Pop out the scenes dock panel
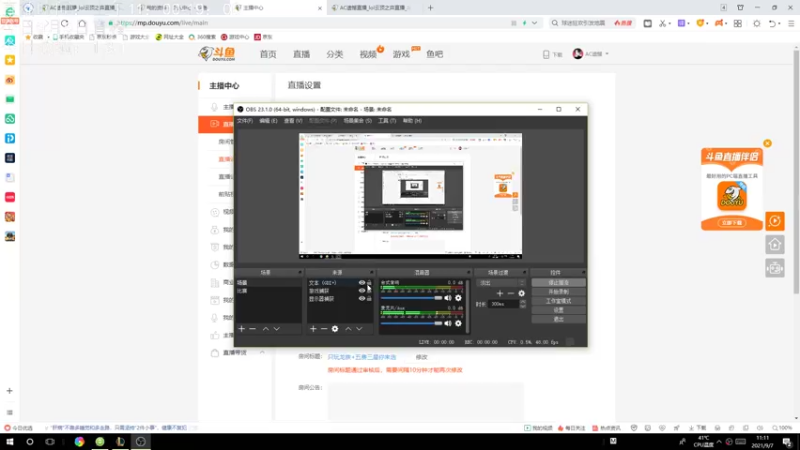 (299, 272)
